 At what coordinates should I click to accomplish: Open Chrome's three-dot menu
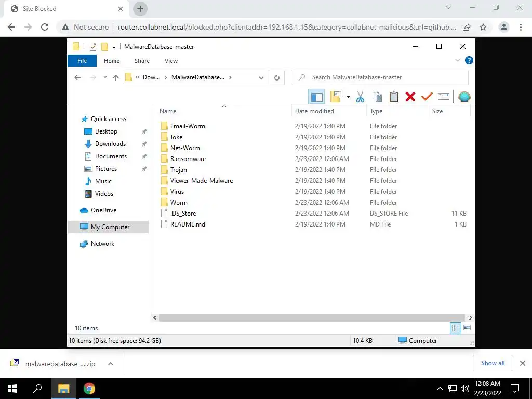[x=521, y=27]
